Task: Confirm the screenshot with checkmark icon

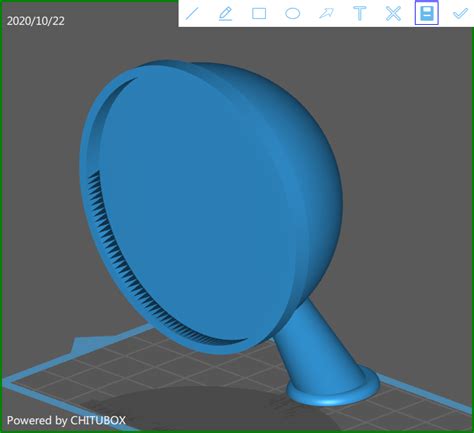Action: click(460, 14)
